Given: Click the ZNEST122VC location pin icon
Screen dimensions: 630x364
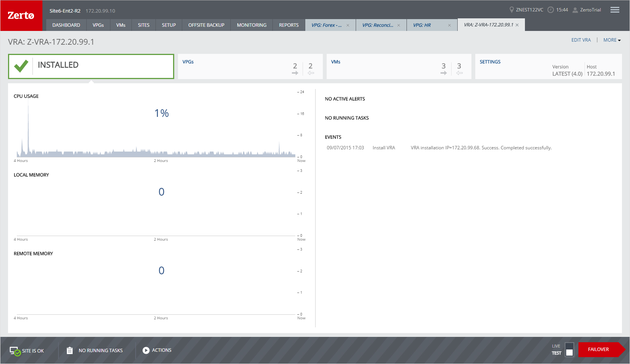Looking at the screenshot, I should click(512, 10).
